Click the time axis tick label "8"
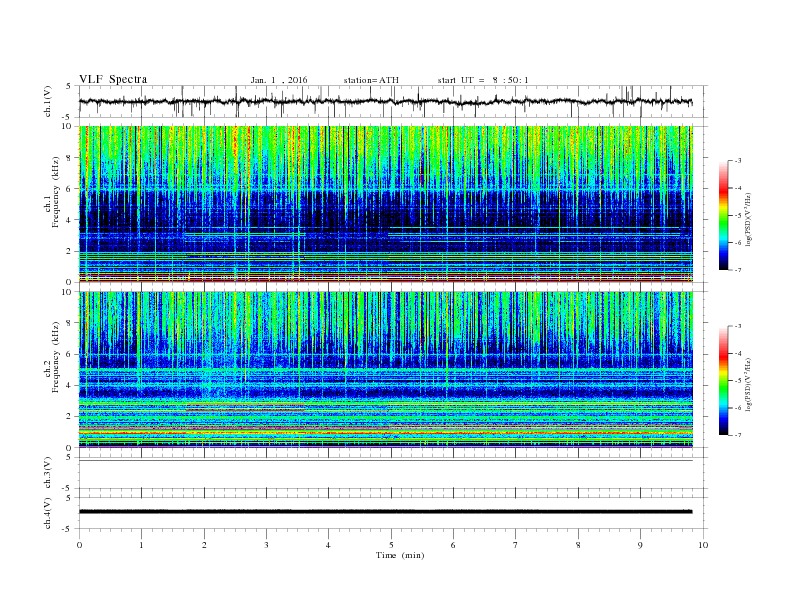792x612 pixels. 578,545
